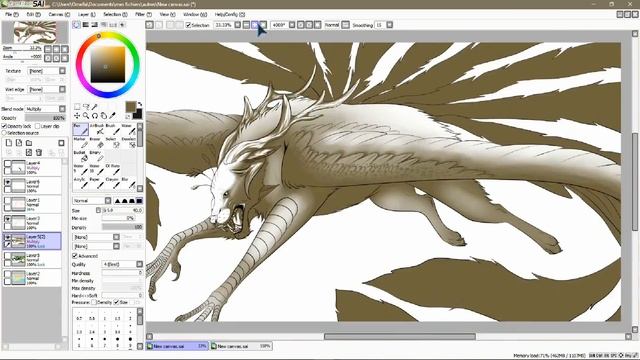
Task: Click the horizontal canvas scrollbar
Action: pyautogui.click(x=400, y=337)
